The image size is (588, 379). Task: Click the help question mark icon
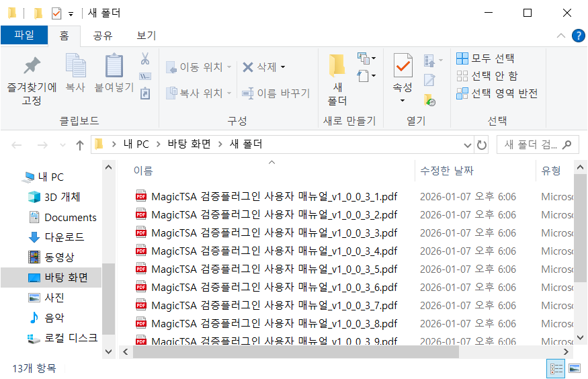(578, 36)
